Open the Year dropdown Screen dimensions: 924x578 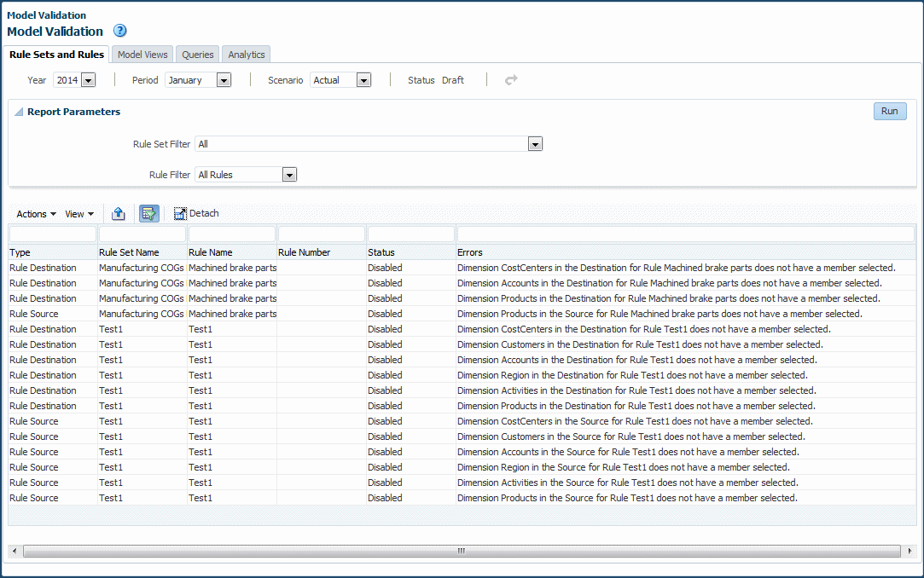pos(89,80)
